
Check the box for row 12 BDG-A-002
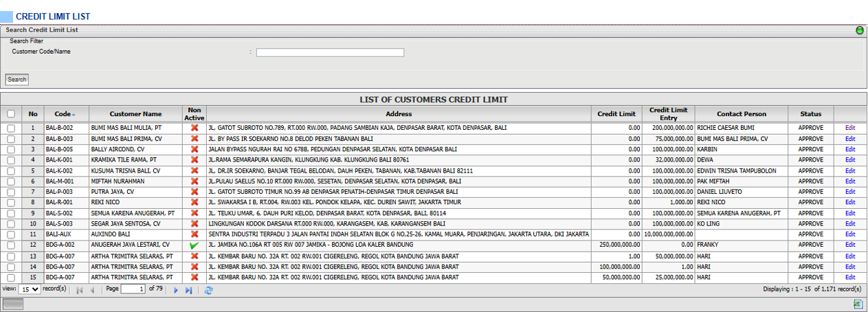11,245
